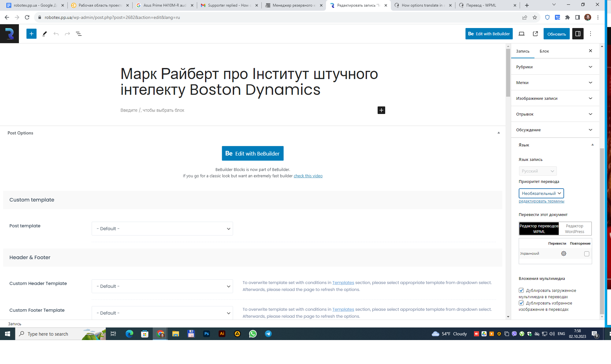611x364 pixels.
Task: Open the three-dot options menu in editor
Action: coord(591,34)
